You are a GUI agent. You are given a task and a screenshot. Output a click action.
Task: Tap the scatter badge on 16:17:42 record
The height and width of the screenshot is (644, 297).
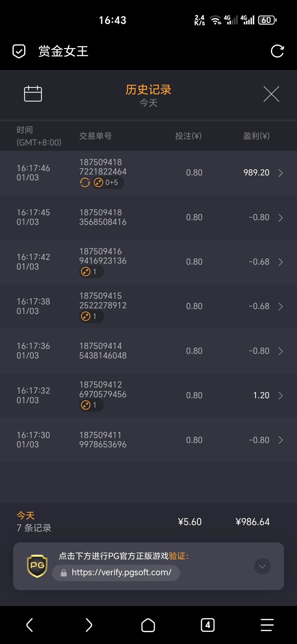click(91, 272)
